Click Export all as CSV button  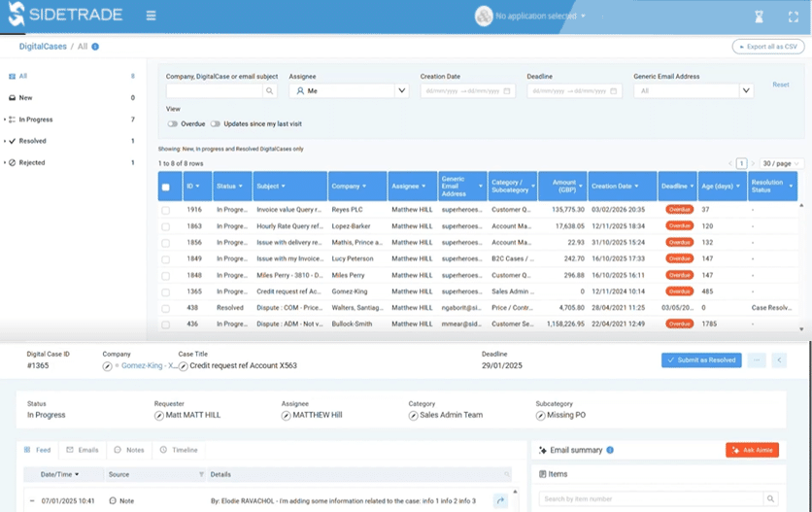point(768,47)
